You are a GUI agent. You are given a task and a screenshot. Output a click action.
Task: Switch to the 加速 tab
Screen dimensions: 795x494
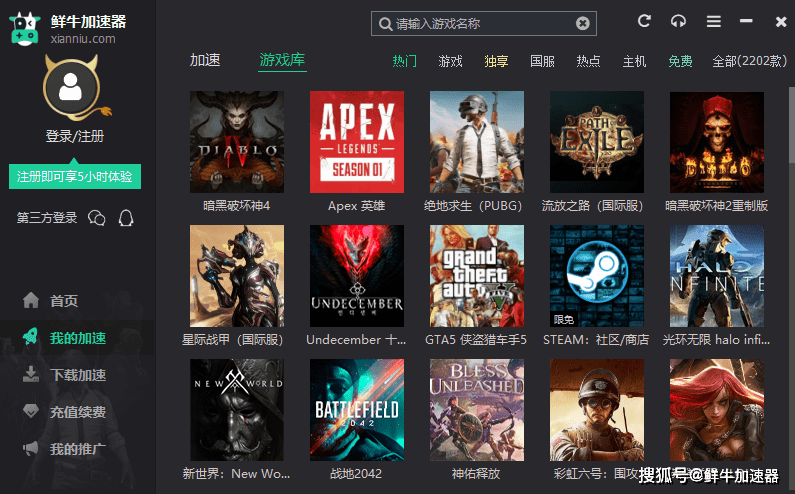point(205,60)
